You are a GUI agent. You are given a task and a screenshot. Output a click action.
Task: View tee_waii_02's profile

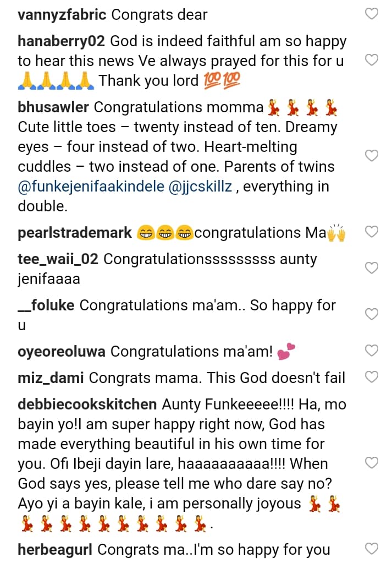tap(58, 259)
